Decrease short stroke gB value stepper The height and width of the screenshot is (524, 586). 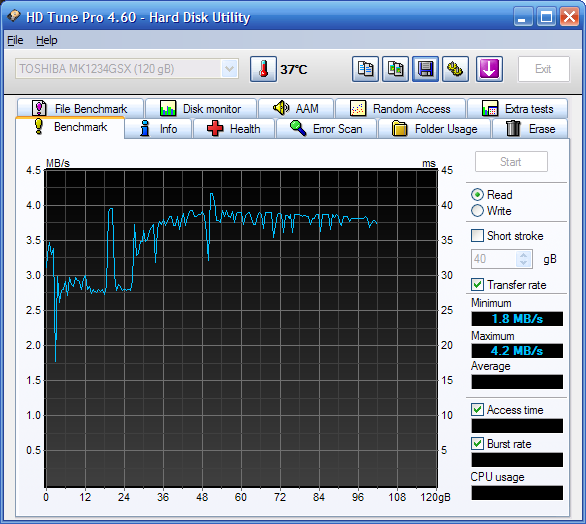524,263
